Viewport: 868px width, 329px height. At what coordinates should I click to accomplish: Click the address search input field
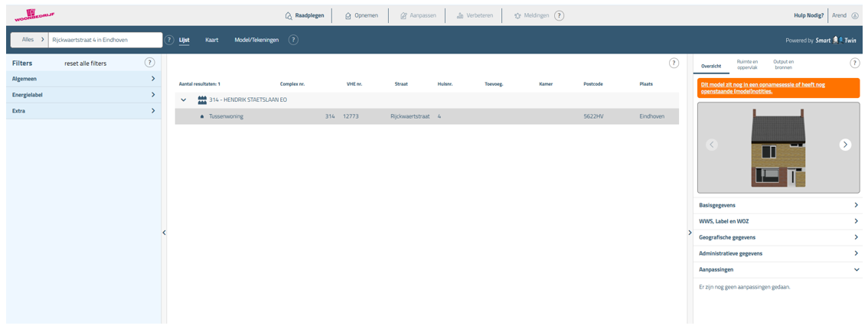point(105,40)
